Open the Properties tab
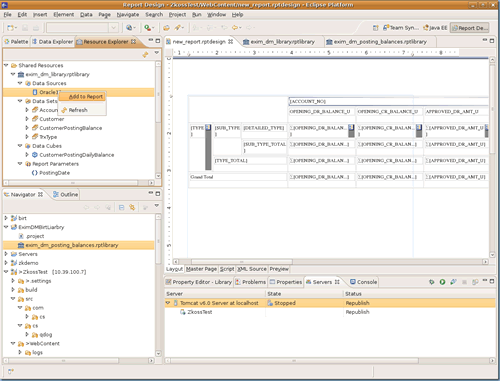Viewport: 500px width, 381px height. click(x=286, y=282)
